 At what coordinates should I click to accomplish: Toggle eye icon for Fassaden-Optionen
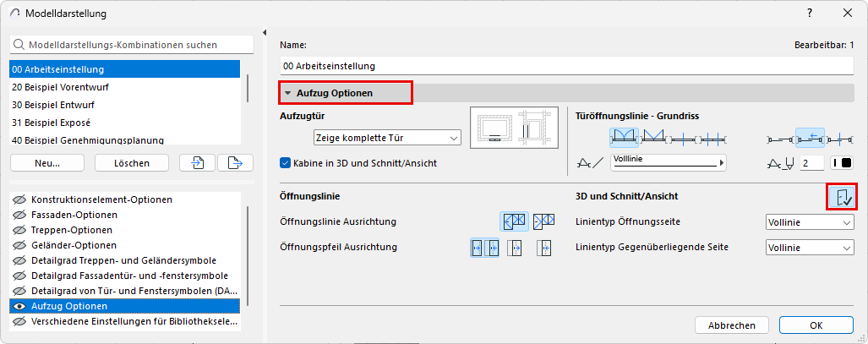point(20,215)
